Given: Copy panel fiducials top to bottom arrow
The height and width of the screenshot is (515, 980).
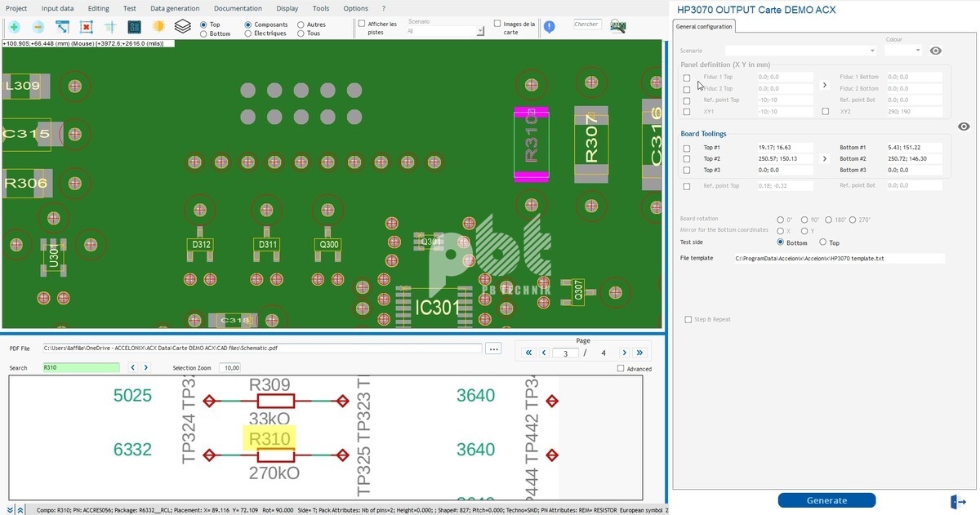Looking at the screenshot, I should tap(824, 85).
